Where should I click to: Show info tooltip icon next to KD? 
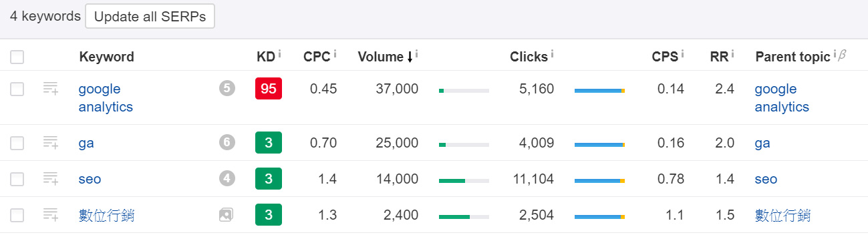(279, 53)
